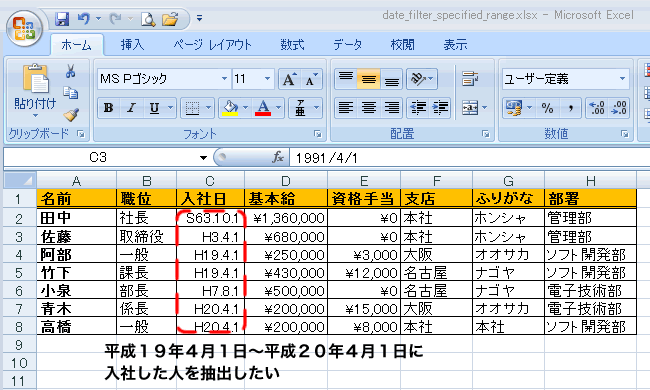Viewport: 650px width, 390px height.
Task: Open the alignment dialog launcher
Action: pyautogui.click(x=485, y=134)
